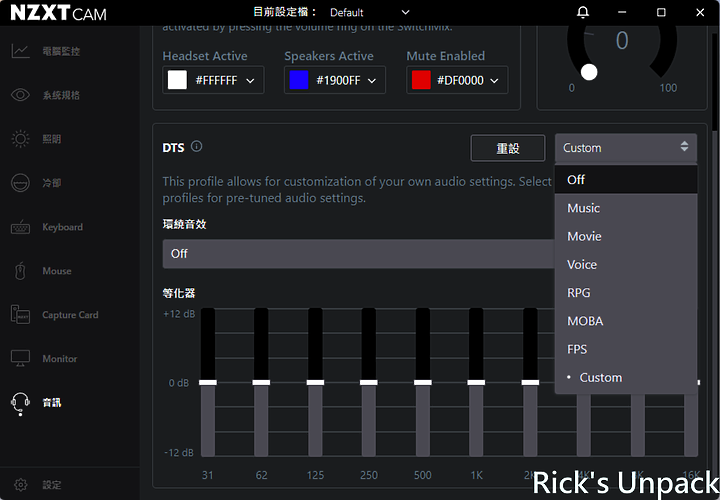Expand Mute Enabled color dropdown
The width and height of the screenshot is (720, 500).
pyautogui.click(x=494, y=81)
